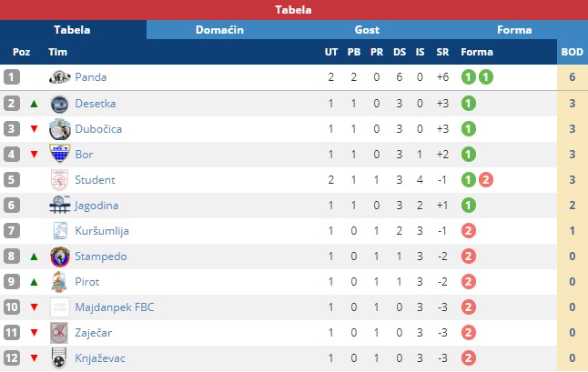Open the Kuršumlija team link

point(102,231)
